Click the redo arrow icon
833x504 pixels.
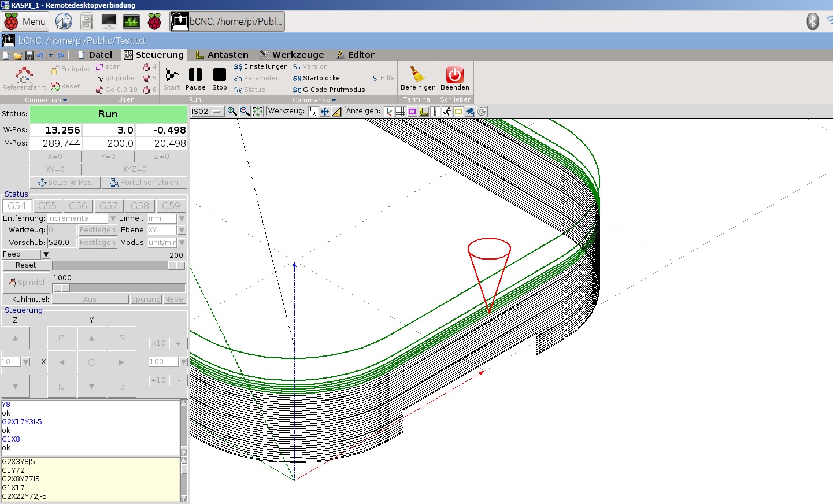tap(61, 55)
